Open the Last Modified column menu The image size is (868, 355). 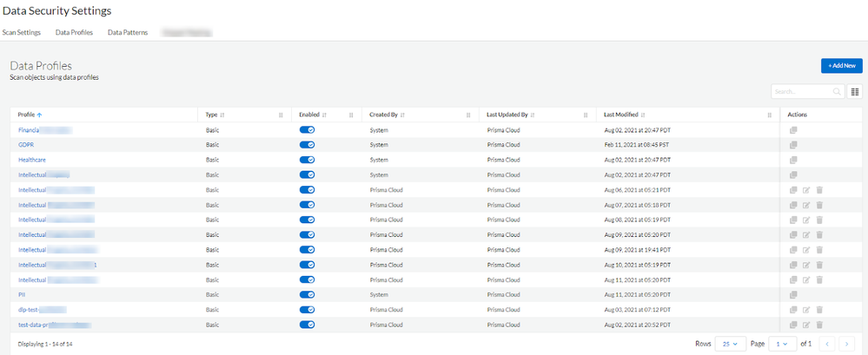771,115
